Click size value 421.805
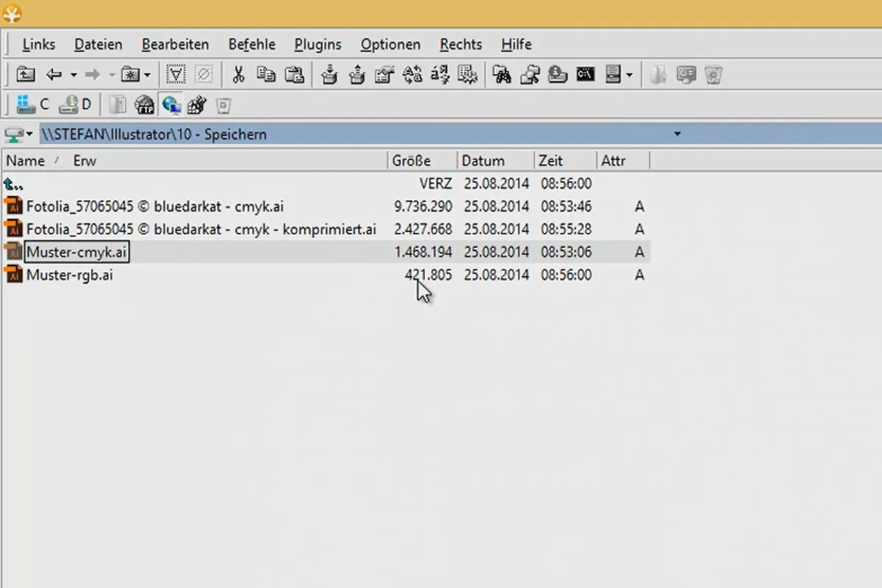882x588 pixels. pos(429,276)
